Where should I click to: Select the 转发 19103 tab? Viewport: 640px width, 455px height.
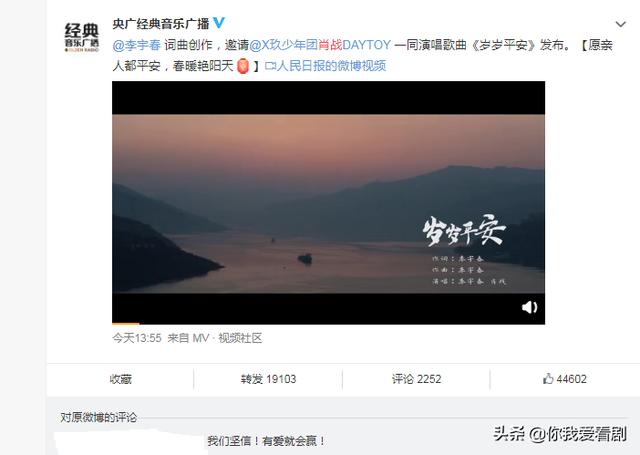coord(268,379)
